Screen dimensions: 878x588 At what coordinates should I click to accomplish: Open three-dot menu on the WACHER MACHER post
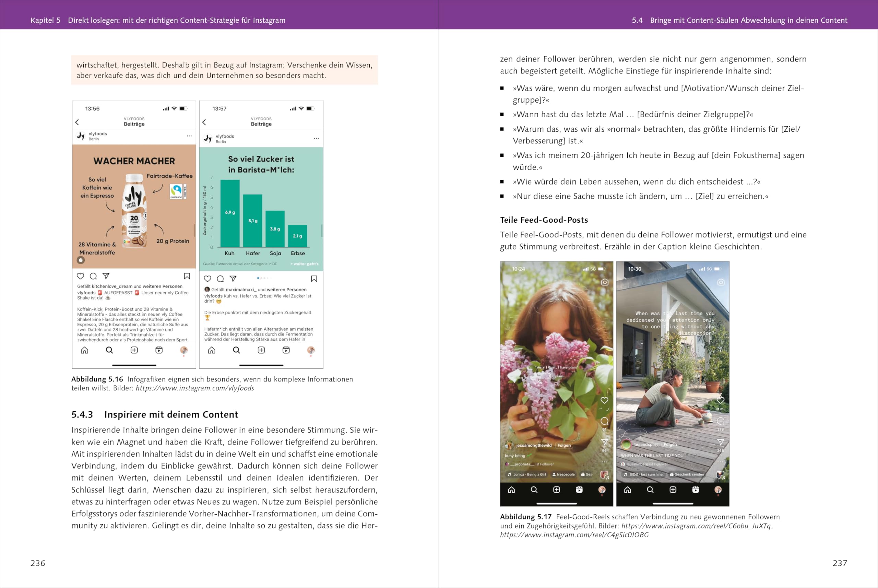(x=189, y=136)
